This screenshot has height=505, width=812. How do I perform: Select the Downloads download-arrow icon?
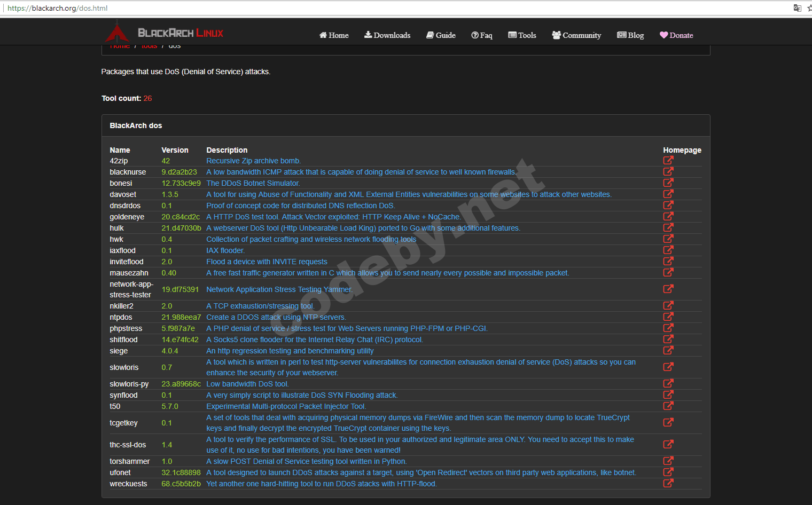click(367, 35)
